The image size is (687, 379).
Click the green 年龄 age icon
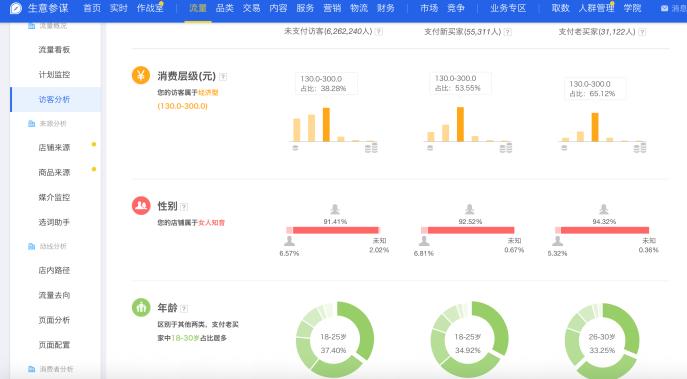point(141,307)
